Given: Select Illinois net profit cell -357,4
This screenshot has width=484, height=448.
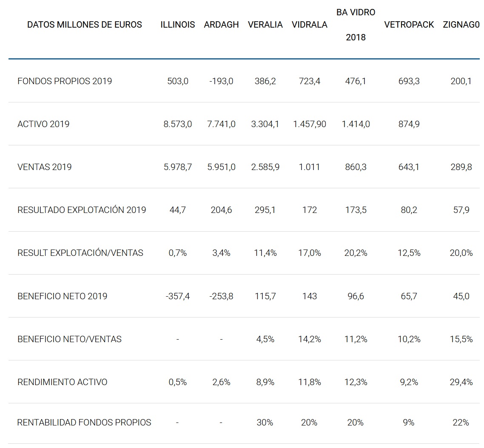Looking at the screenshot, I should pos(178,296).
